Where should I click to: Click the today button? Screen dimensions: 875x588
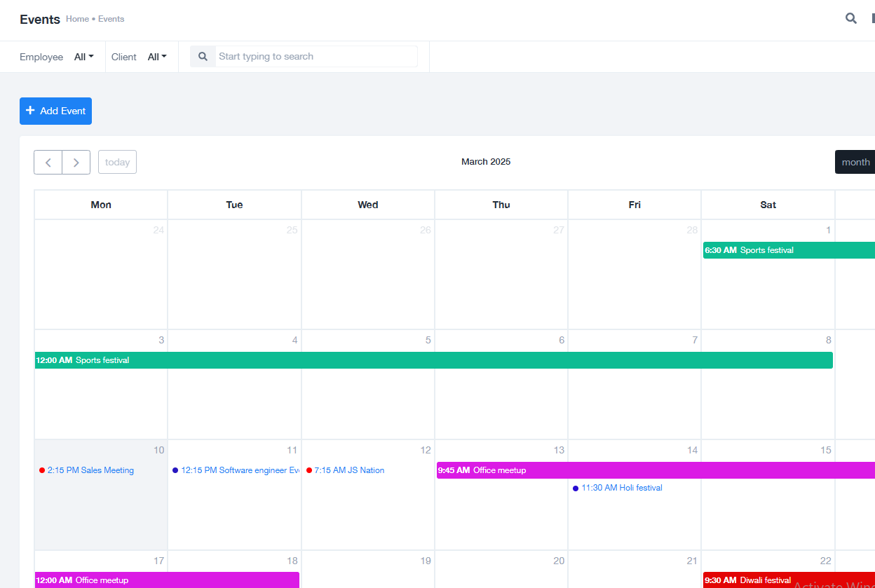pos(117,162)
